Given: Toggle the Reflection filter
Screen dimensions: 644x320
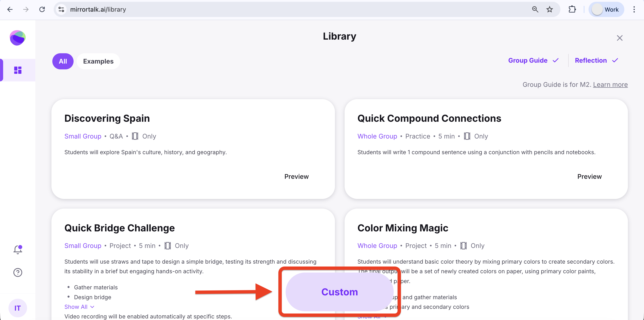Looking at the screenshot, I should click(596, 61).
